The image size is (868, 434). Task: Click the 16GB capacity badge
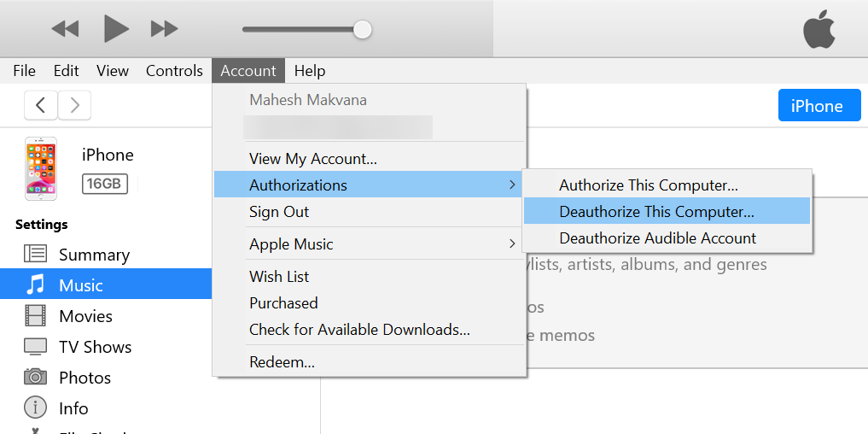pos(105,184)
